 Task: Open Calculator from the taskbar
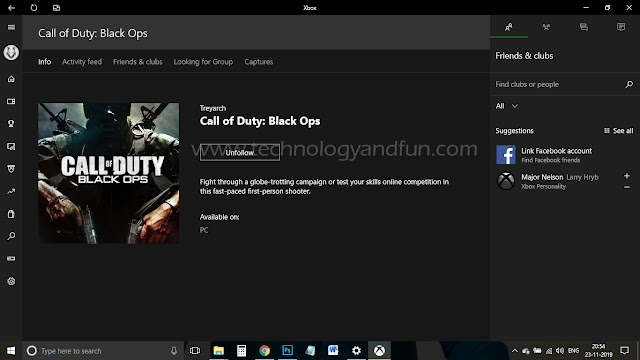242,351
